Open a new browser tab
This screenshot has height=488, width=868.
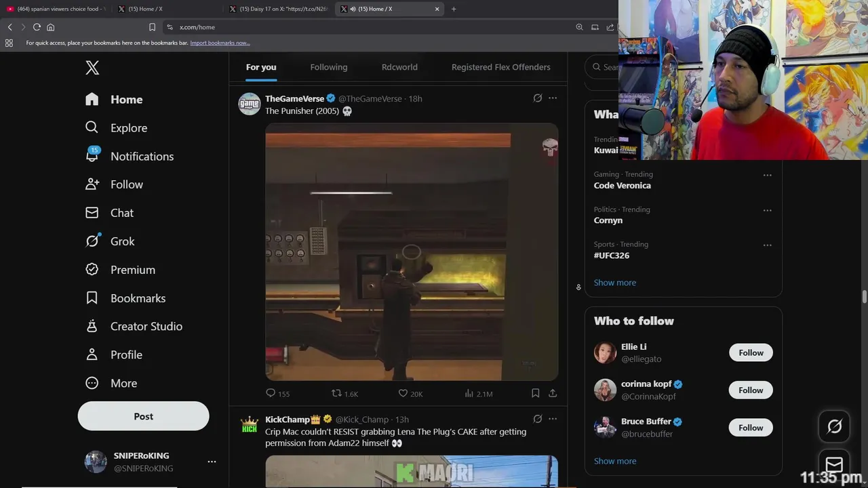point(454,9)
